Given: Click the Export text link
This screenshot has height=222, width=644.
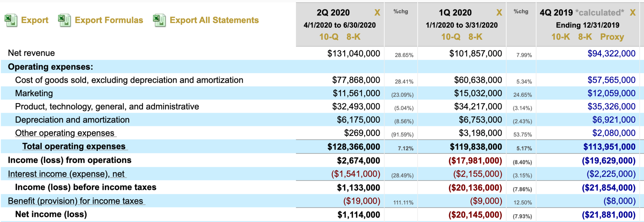Looking at the screenshot, I should click(x=35, y=20).
